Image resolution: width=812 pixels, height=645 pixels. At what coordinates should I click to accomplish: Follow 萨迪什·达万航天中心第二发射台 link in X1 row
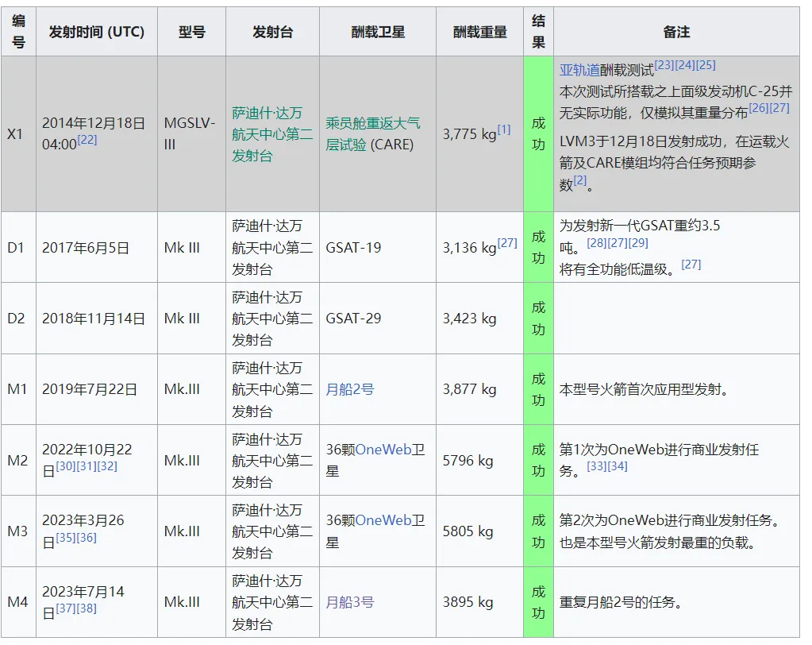272,134
